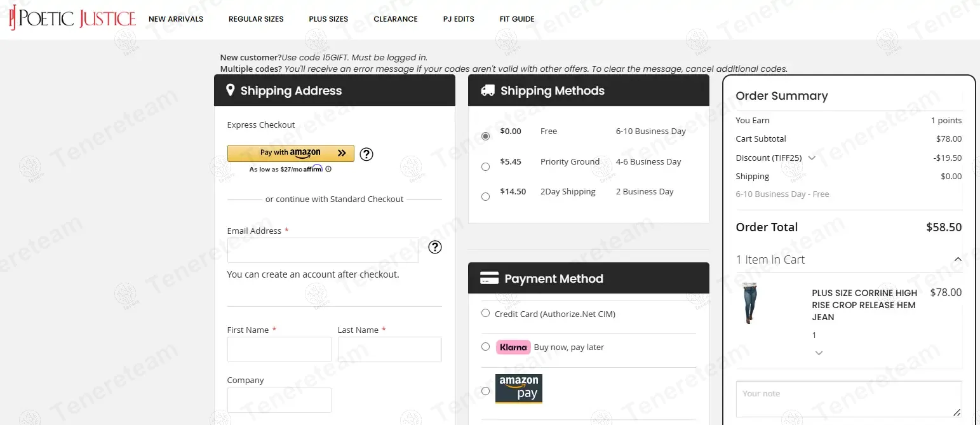Click the First Name input field

[279, 349]
